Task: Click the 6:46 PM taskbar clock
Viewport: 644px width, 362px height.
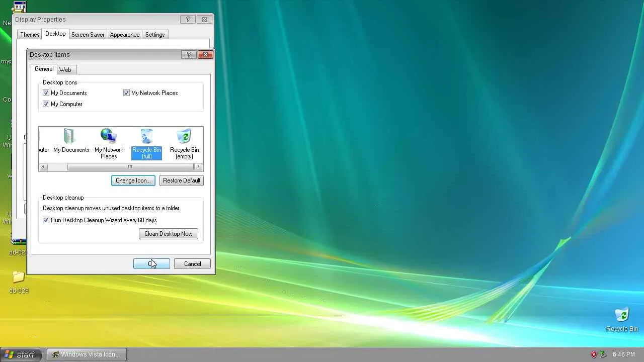Action: click(624, 354)
